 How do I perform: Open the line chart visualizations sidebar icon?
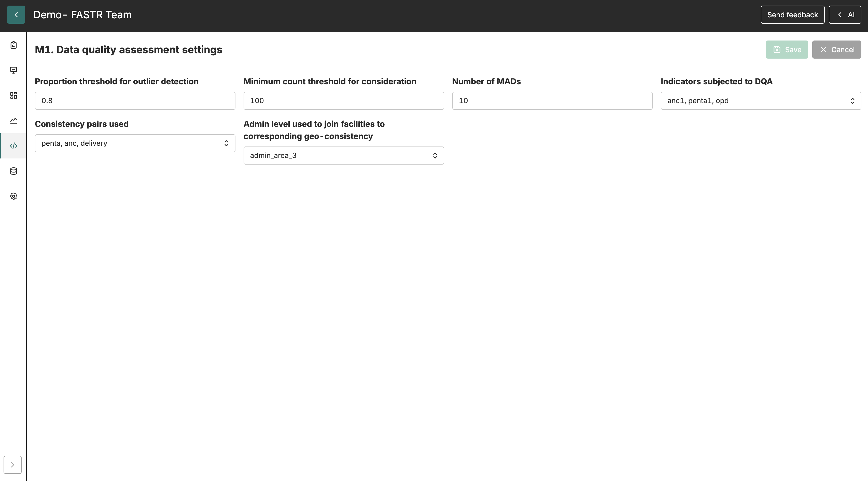[13, 121]
